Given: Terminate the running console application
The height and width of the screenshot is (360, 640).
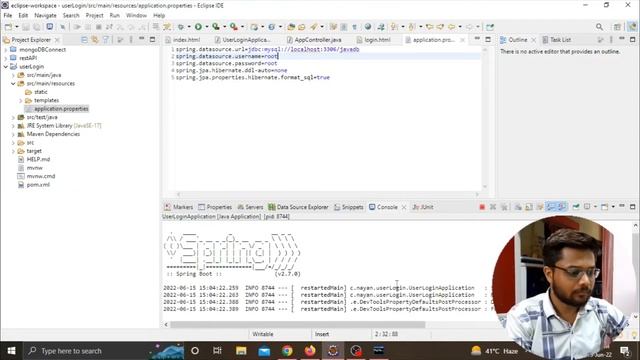Looking at the screenshot, I should (x=482, y=207).
